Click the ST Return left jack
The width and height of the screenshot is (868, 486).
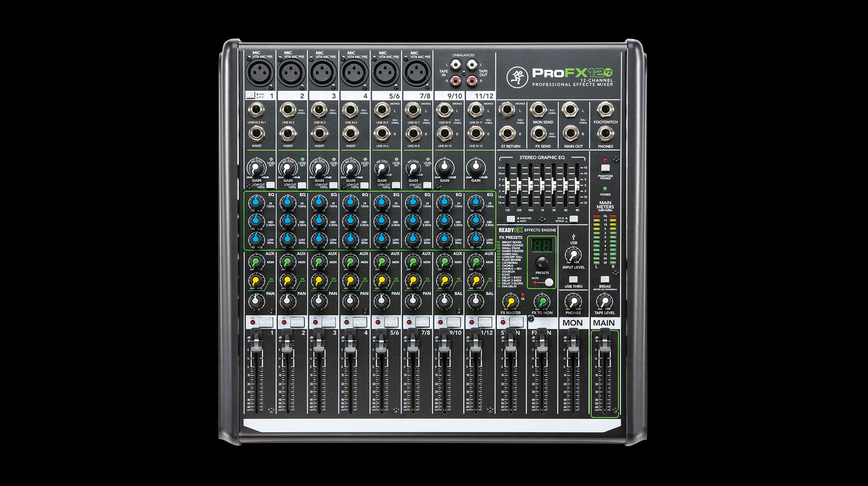tap(507, 110)
